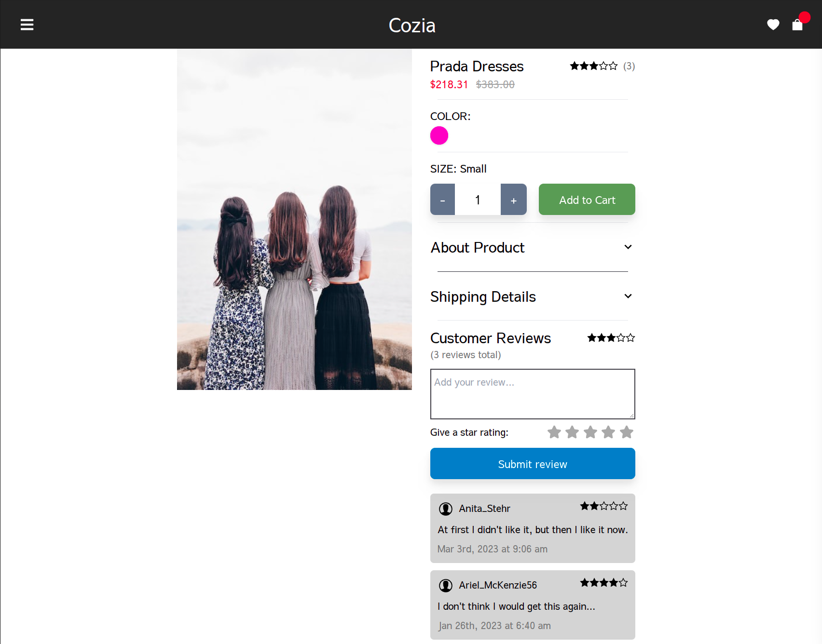822x644 pixels.
Task: Open the wishlist heart icon
Action: tap(773, 25)
